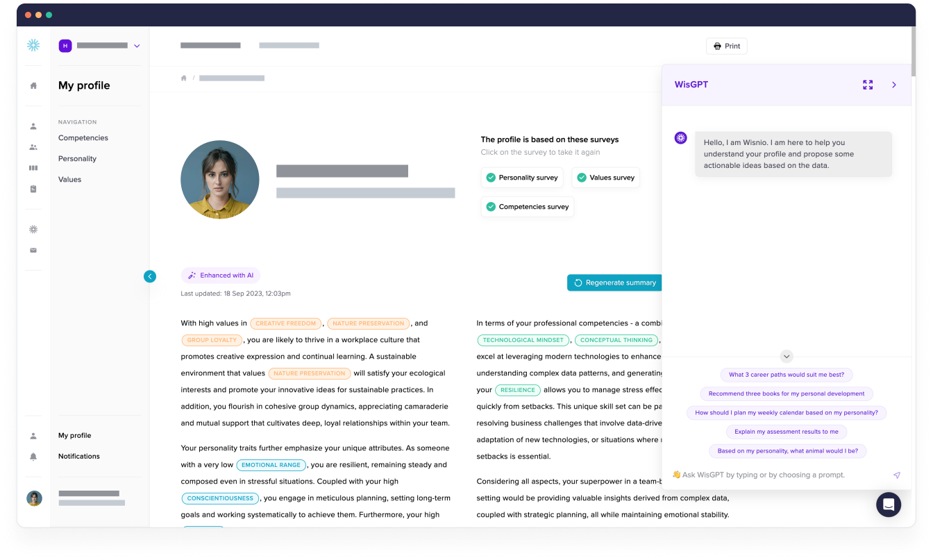Viewport: 933px width, 560px height.
Task: Open the envelope messages icon in sidebar
Action: 33,251
